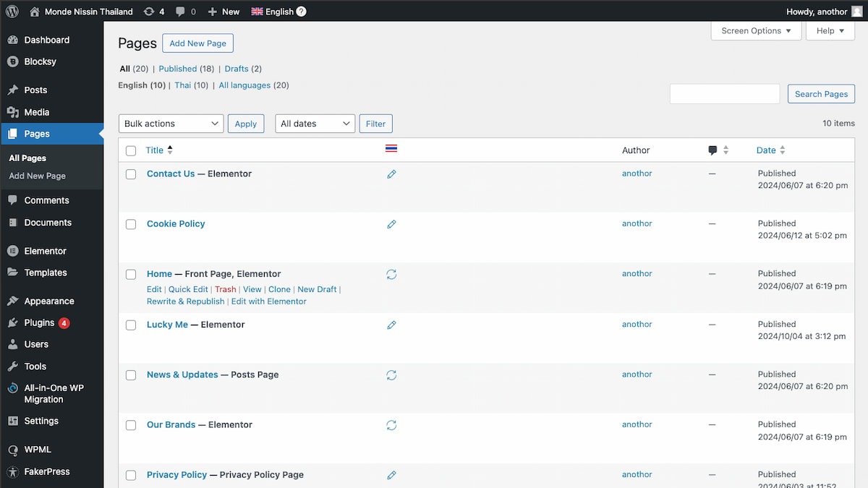Edit Thai translation of Cookie Policy
The width and height of the screenshot is (868, 488).
[x=391, y=224]
